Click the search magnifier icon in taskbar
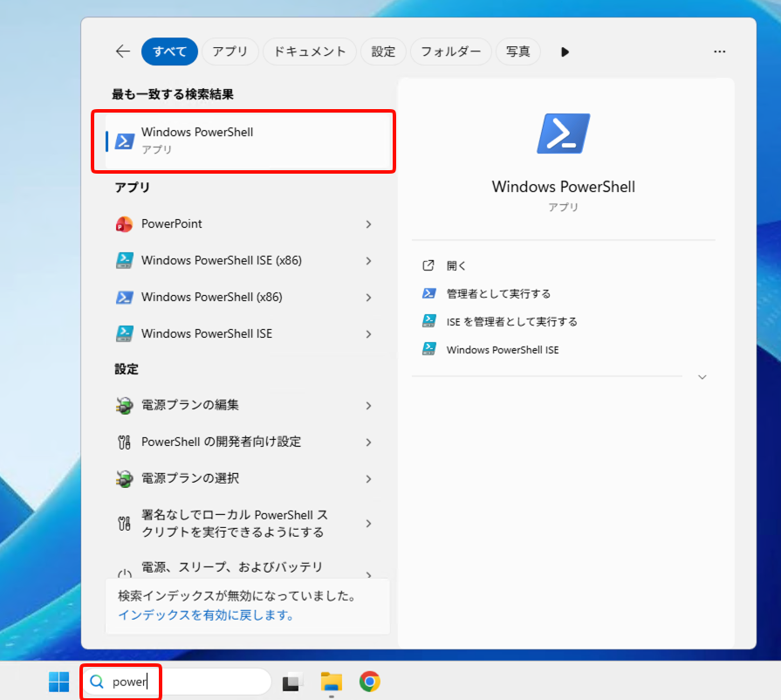 coord(97,682)
